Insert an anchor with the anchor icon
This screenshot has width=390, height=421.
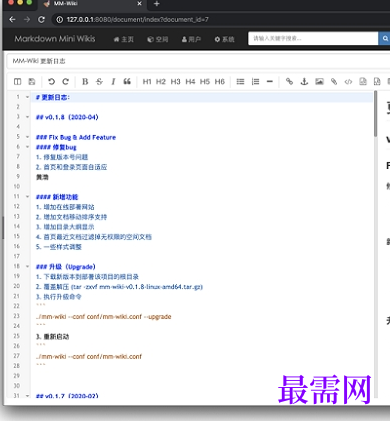[304, 81]
